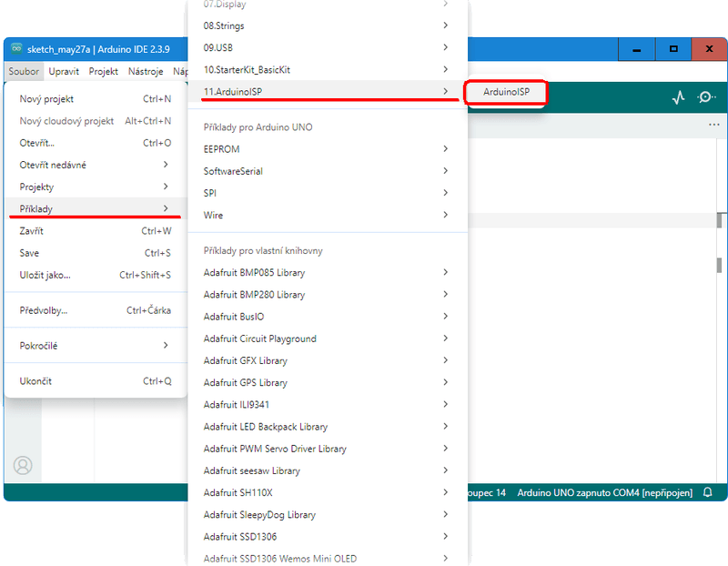Image resolution: width=728 pixels, height=566 pixels.
Task: Expand Adafruit GPS Library examples
Action: [328, 382]
